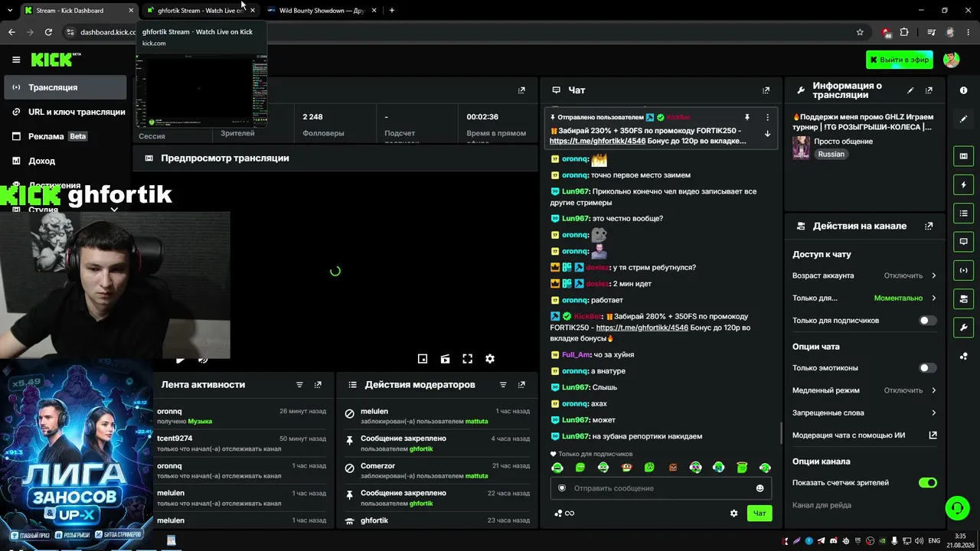Open the Реклама Beta section
This screenshot has height=551, width=980.
coord(66,136)
